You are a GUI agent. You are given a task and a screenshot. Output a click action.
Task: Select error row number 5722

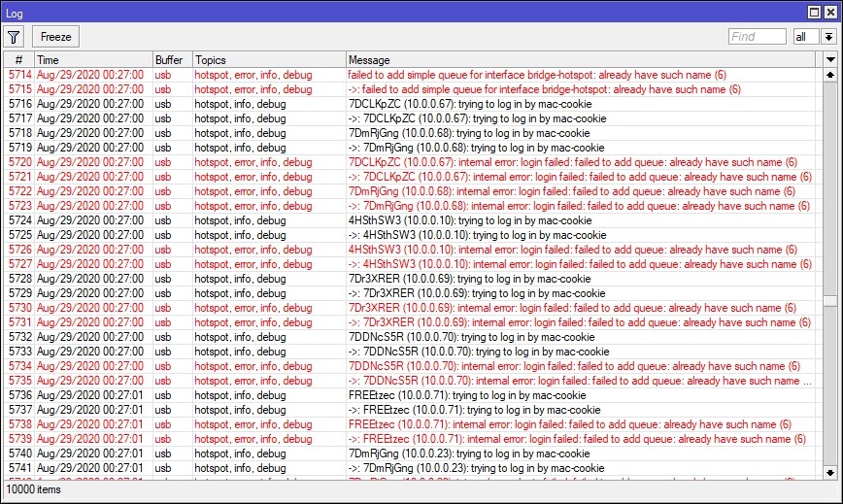tap(413, 190)
